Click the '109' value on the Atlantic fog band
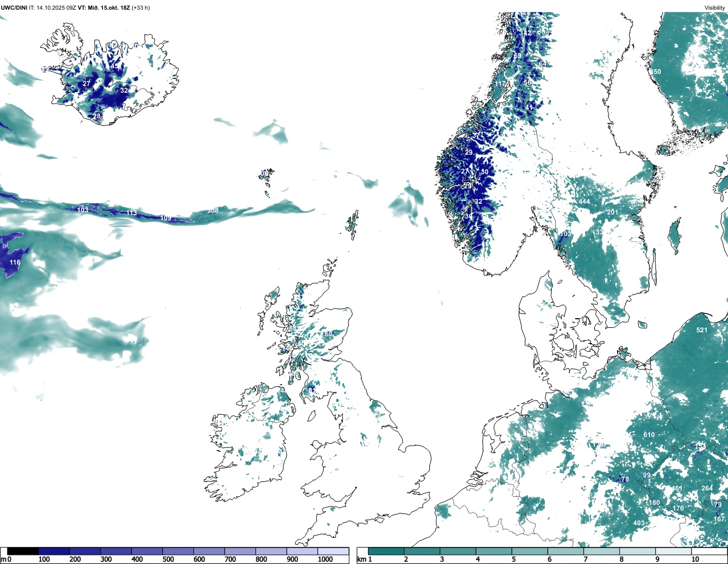Image resolution: width=728 pixels, height=564 pixels. tap(166, 218)
